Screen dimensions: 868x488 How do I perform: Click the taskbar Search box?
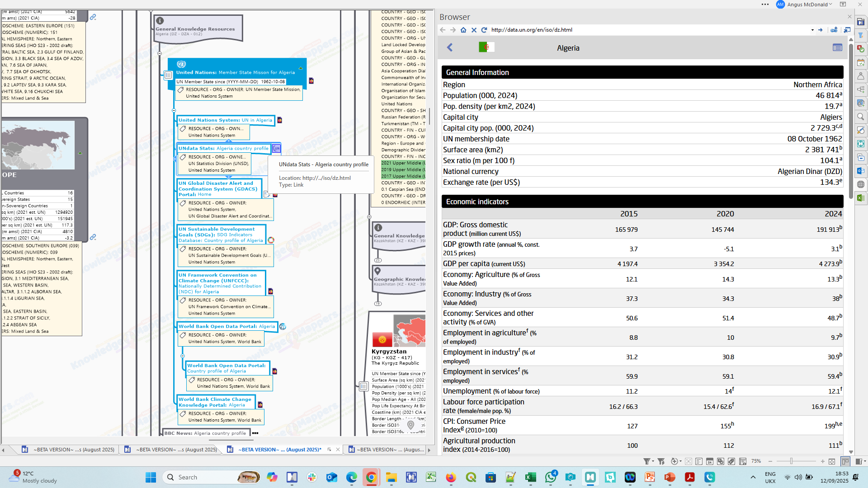[x=212, y=477]
